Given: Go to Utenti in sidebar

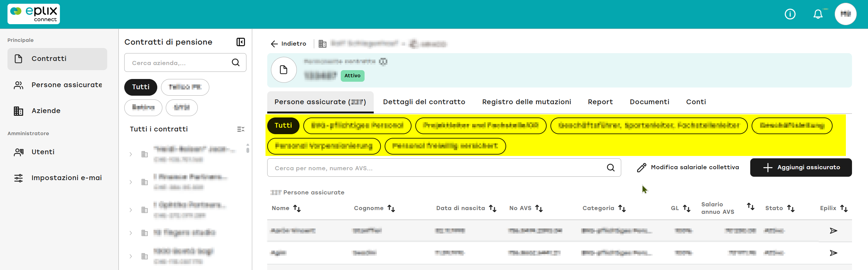Looking at the screenshot, I should point(57,152).
